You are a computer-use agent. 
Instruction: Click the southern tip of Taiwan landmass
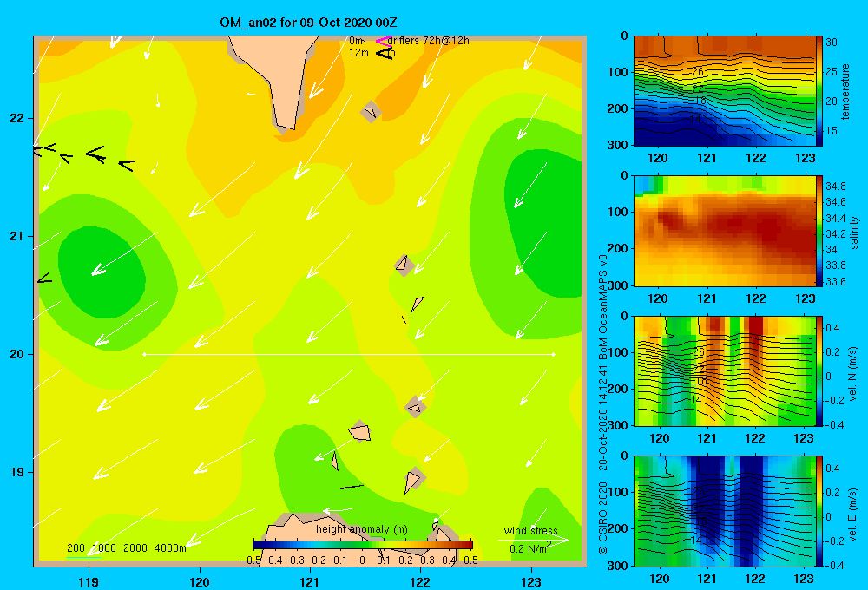click(285, 125)
